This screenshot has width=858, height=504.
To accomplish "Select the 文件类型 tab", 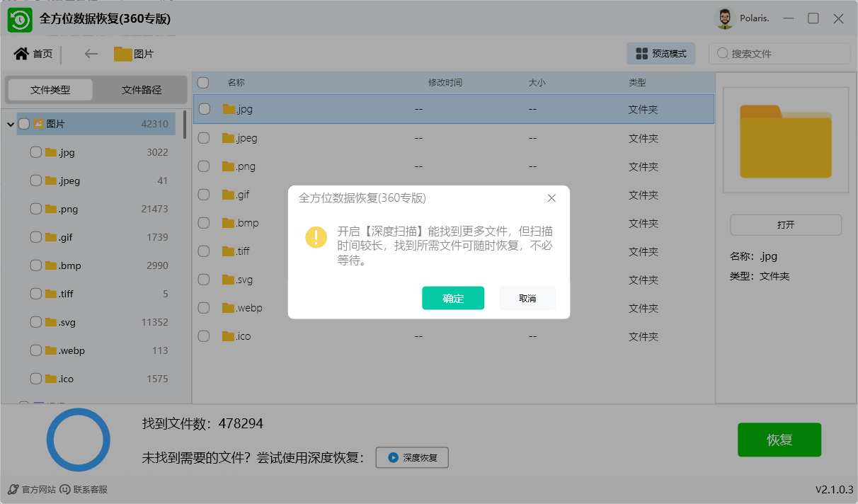I will click(50, 90).
